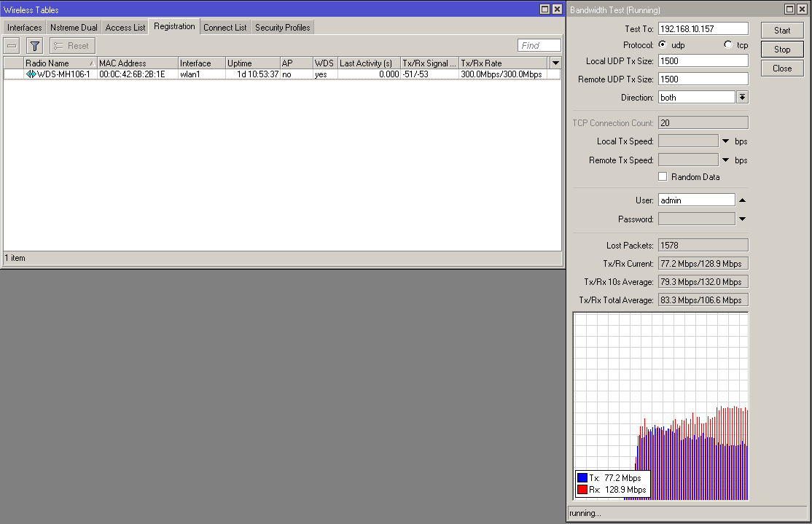The width and height of the screenshot is (812, 524).
Task: Click the Local UDP Tx Size field
Action: (703, 61)
